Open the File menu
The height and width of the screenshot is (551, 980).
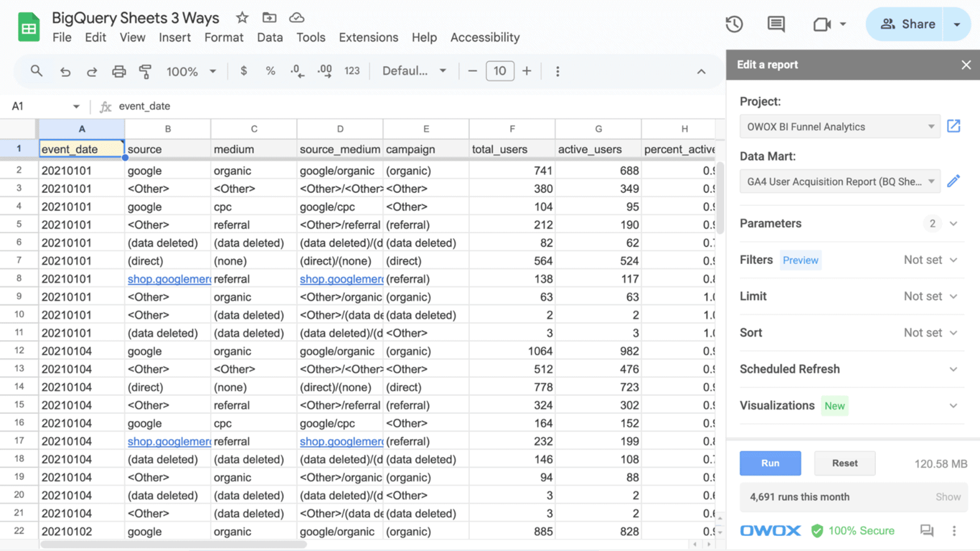(62, 37)
